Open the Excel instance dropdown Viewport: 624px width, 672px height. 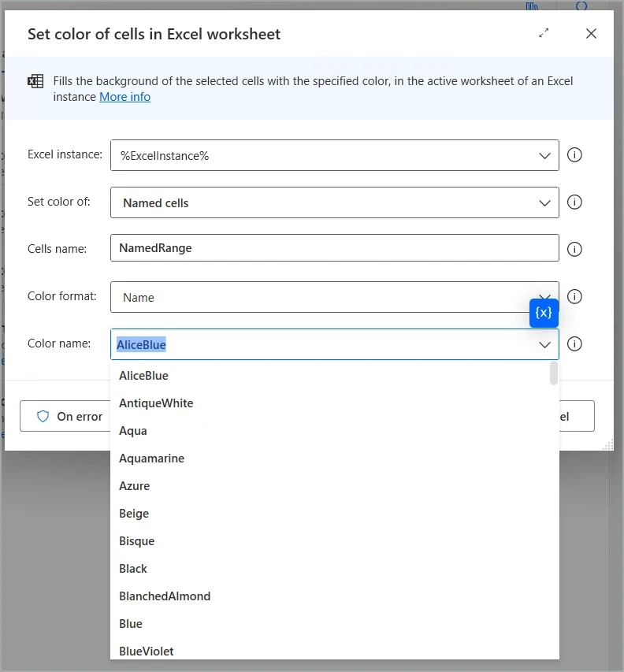544,154
